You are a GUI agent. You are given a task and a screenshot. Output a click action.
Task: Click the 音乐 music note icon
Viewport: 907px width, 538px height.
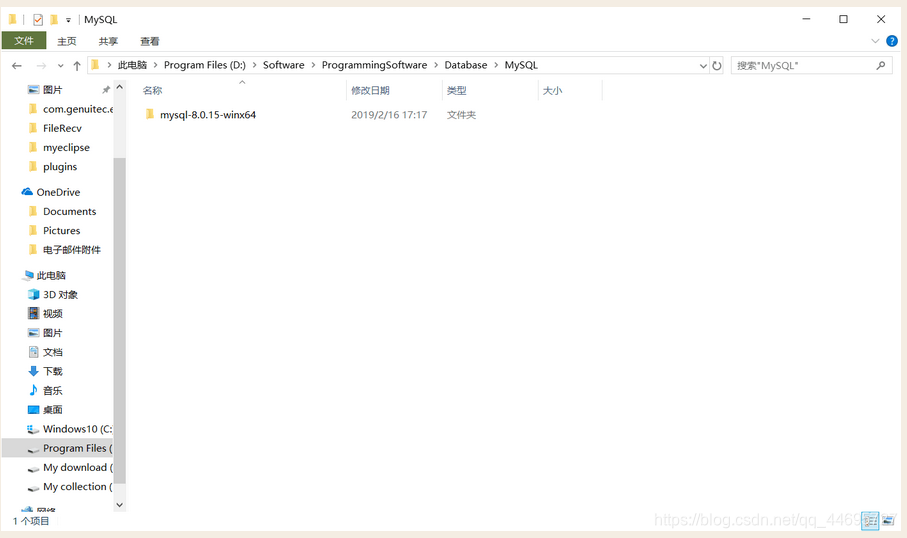point(34,390)
